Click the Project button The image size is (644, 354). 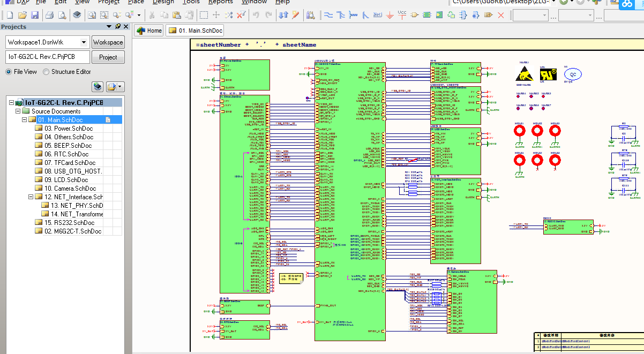(x=108, y=57)
